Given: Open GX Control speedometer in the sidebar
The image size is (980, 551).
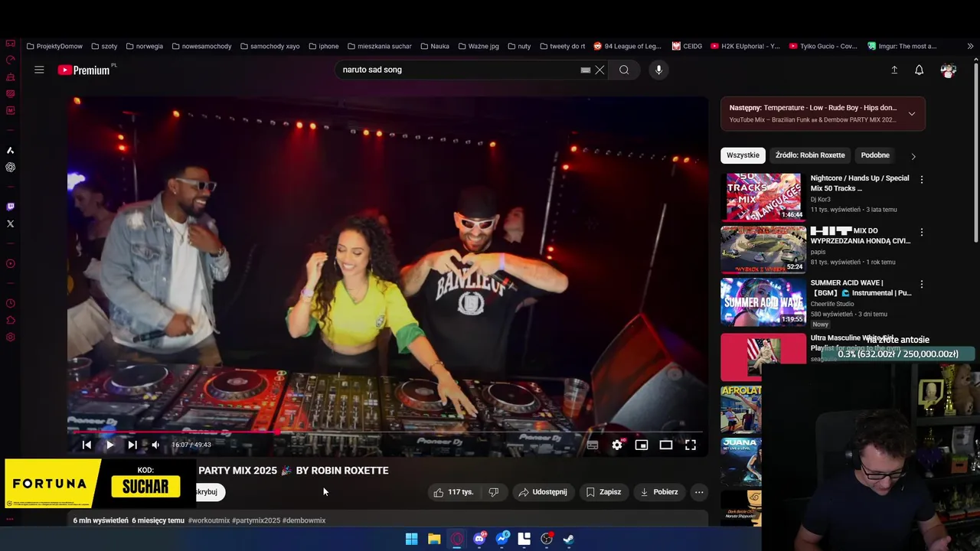Looking at the screenshot, I should 10,60.
